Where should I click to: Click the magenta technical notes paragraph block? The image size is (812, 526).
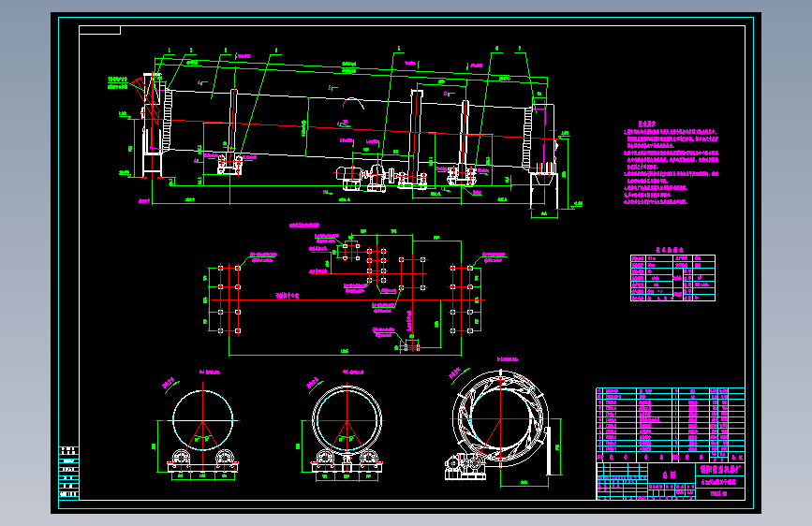coord(672,163)
